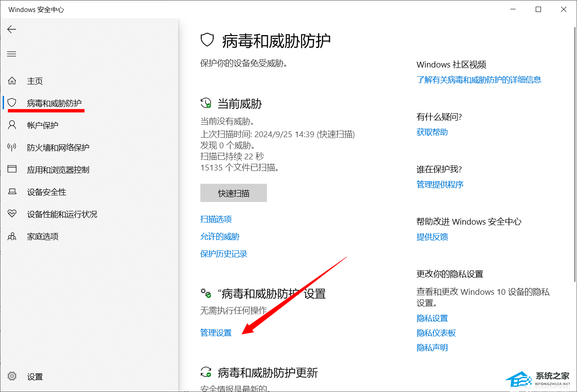Click the text 15135 个文件已扫描。
The width and height of the screenshot is (577, 392).
click(x=239, y=167)
